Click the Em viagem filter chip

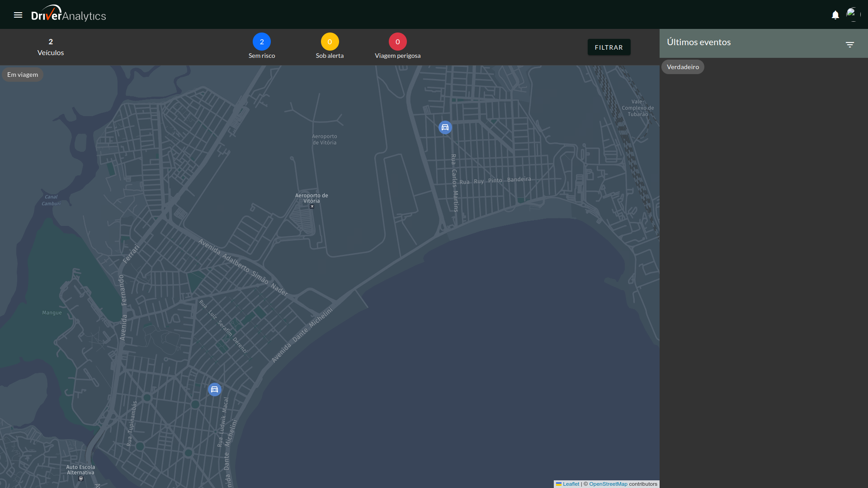coord(23,75)
